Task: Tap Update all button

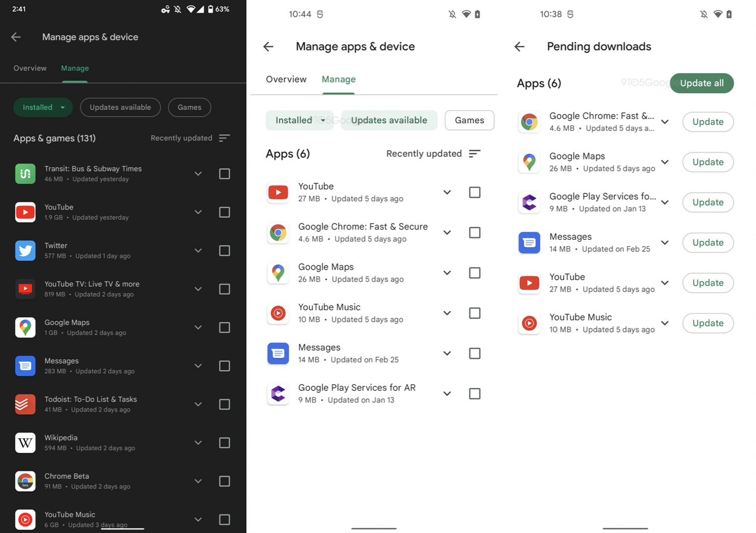Action: point(702,83)
